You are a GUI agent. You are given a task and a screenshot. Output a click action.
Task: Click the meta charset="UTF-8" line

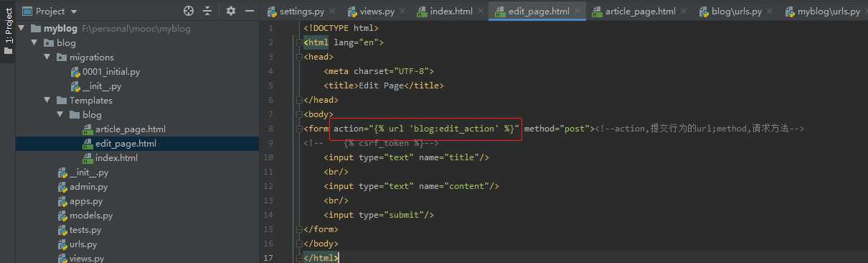pyautogui.click(x=379, y=71)
